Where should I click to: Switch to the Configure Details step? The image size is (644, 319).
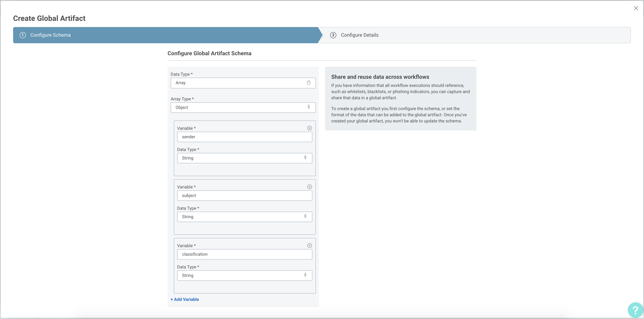coord(359,35)
